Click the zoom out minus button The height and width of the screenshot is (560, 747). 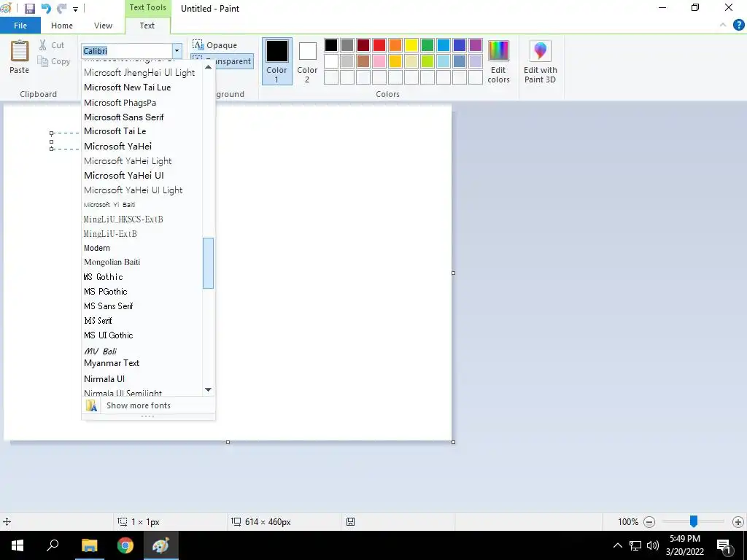[649, 522]
